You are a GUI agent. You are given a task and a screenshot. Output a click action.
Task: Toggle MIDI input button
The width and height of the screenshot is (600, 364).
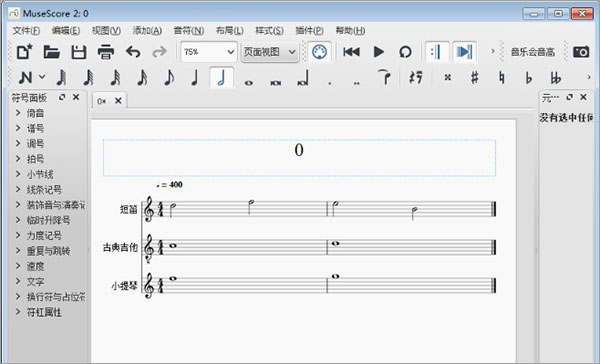(320, 52)
